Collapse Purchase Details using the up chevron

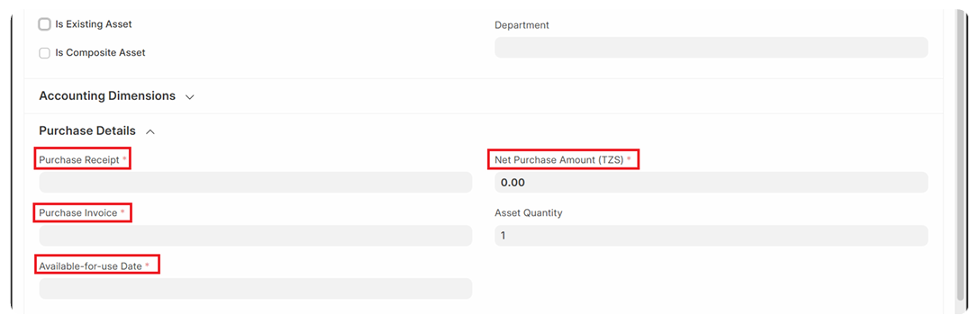pyautogui.click(x=150, y=131)
